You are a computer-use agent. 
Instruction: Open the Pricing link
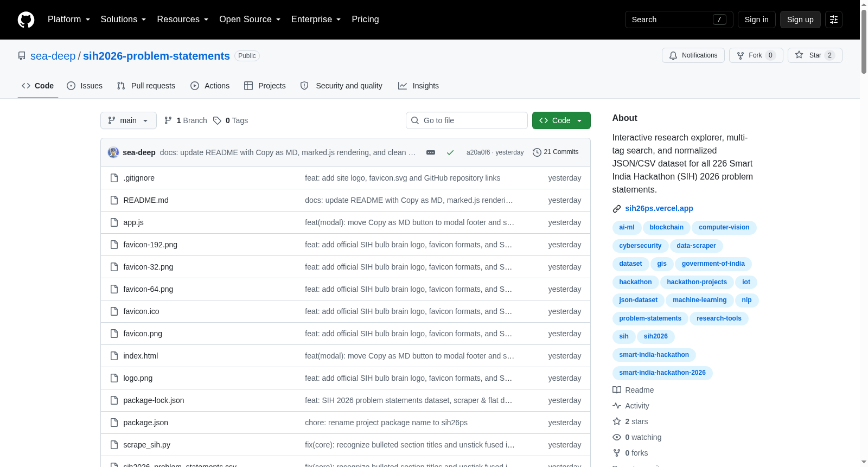click(365, 20)
